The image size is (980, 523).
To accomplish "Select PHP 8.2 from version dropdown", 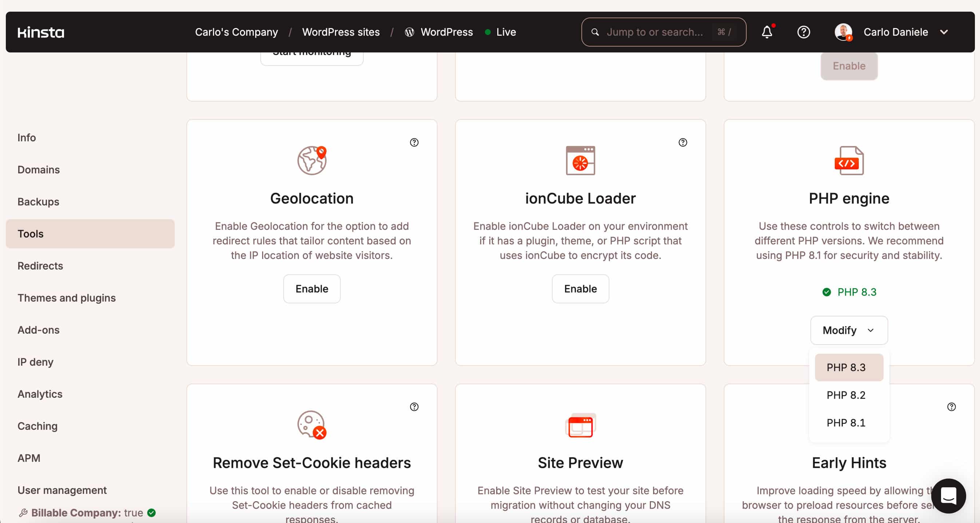I will pos(846,395).
